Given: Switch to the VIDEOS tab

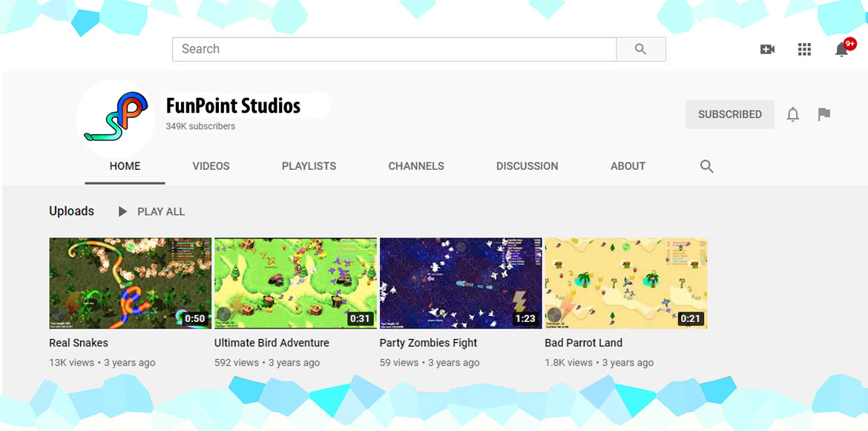Looking at the screenshot, I should 211,166.
